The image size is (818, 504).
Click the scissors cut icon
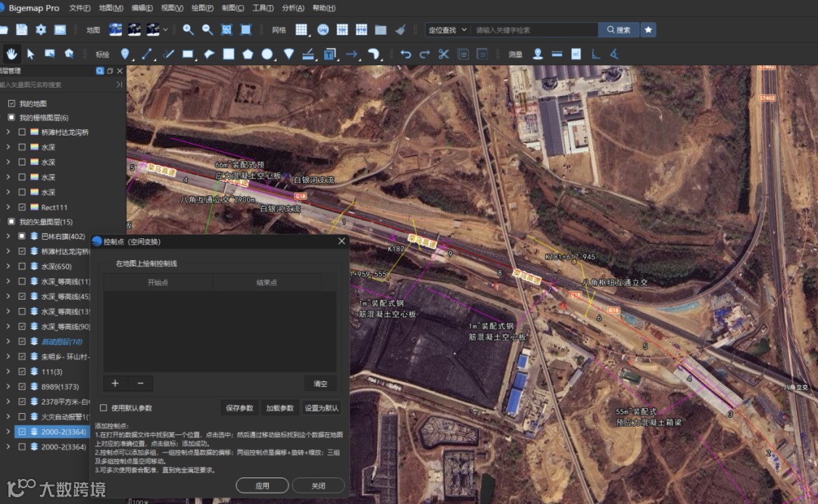(444, 54)
